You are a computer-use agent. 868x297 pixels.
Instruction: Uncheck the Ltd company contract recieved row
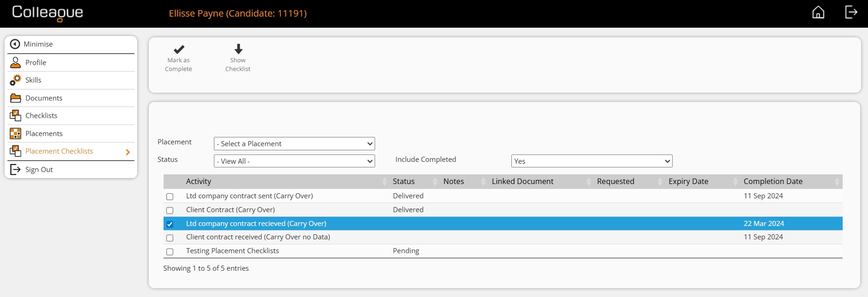(170, 224)
